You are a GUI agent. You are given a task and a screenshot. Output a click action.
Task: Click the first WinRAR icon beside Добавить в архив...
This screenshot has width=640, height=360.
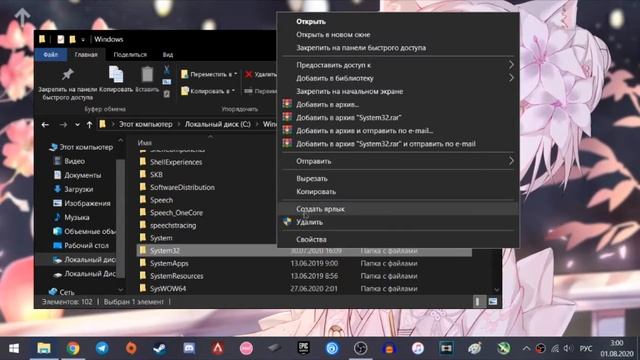[x=287, y=104]
